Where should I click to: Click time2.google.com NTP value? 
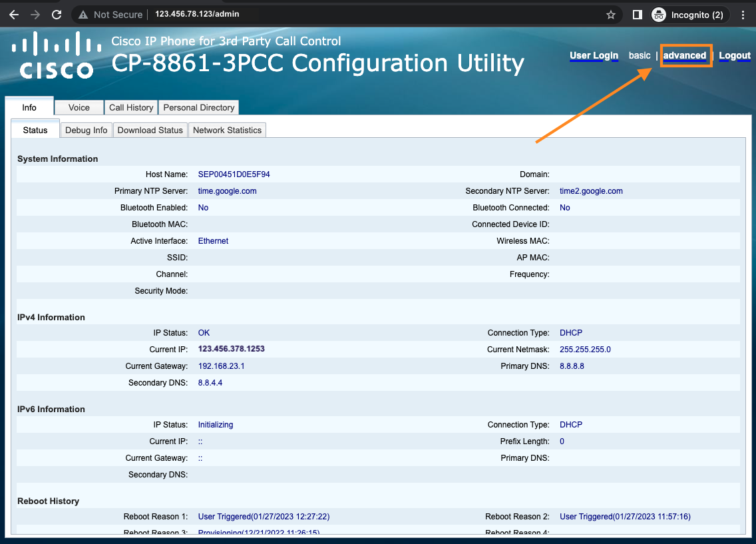(x=591, y=191)
